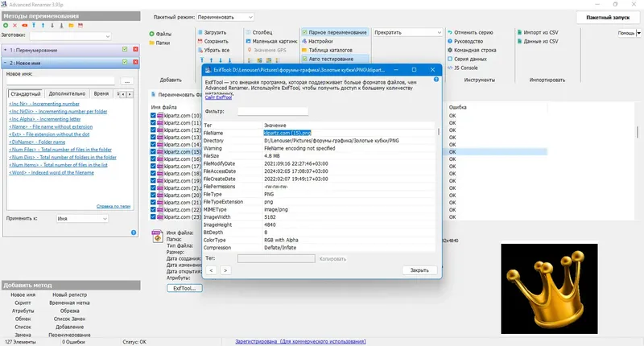Move method to top in methods toolbar
The height and width of the screenshot is (346, 644).
34,26
